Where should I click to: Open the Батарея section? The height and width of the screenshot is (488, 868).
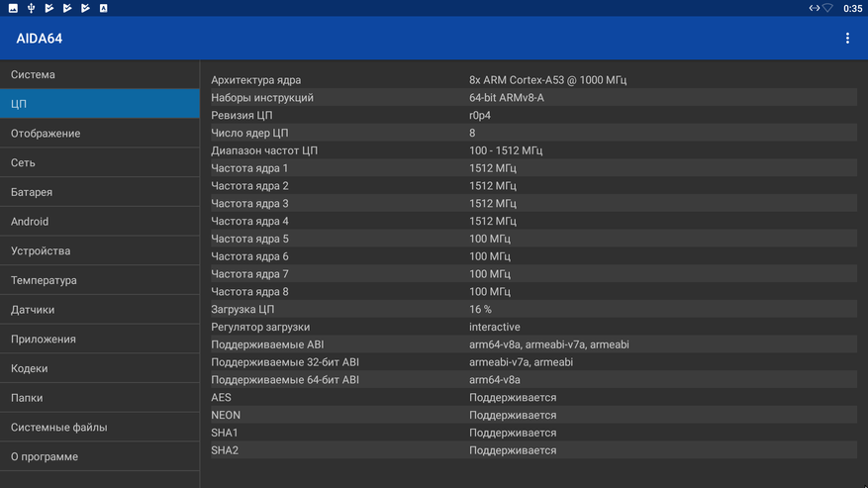click(x=100, y=192)
